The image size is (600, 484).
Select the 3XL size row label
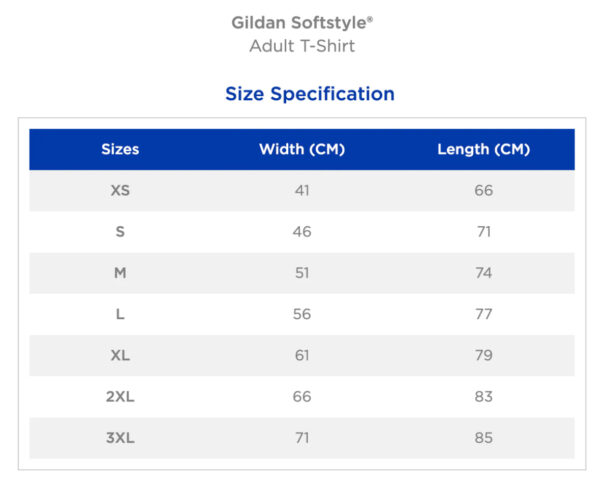[x=120, y=438]
